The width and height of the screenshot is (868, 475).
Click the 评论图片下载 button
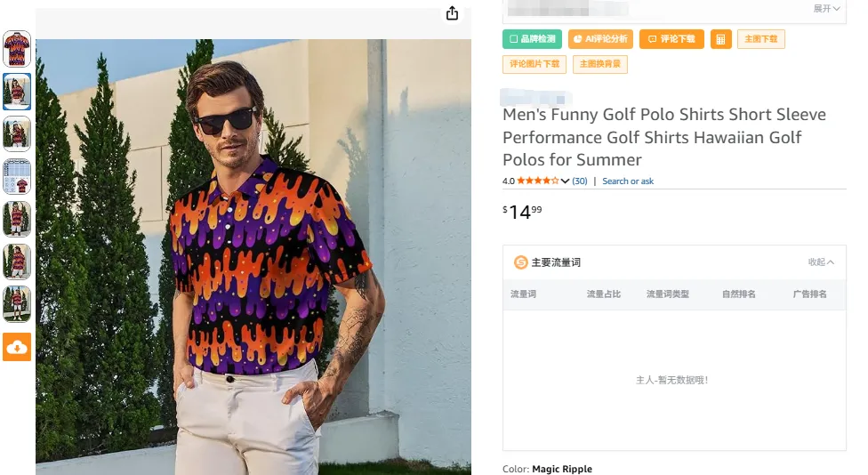tap(534, 64)
